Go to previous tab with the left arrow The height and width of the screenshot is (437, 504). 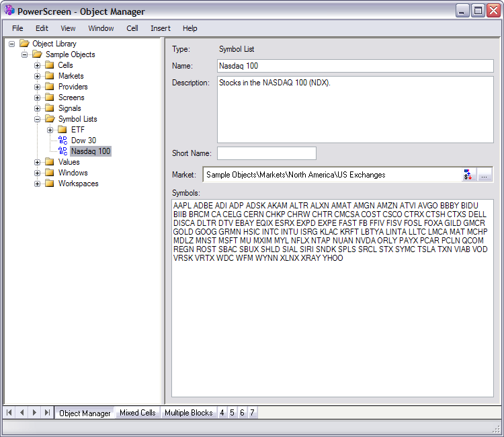(x=22, y=412)
